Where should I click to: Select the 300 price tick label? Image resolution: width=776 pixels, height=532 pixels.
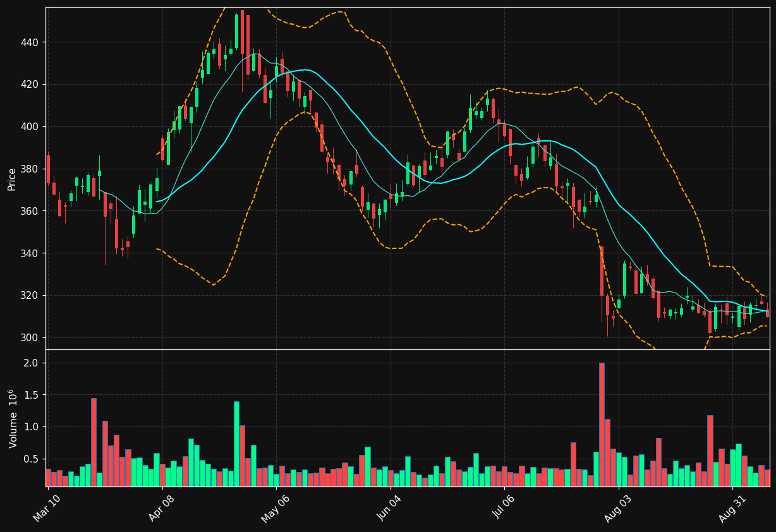click(x=31, y=338)
